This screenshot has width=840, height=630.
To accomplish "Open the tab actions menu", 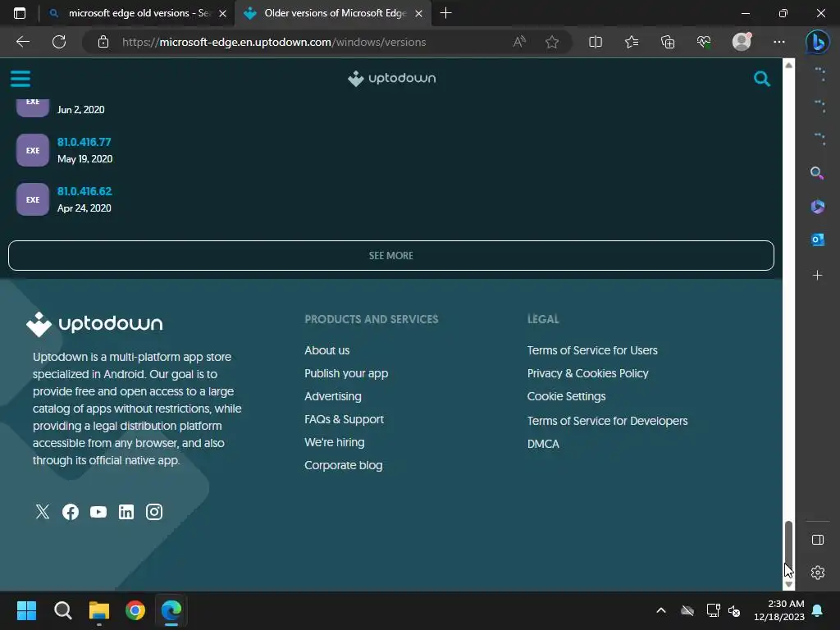I will [20, 13].
